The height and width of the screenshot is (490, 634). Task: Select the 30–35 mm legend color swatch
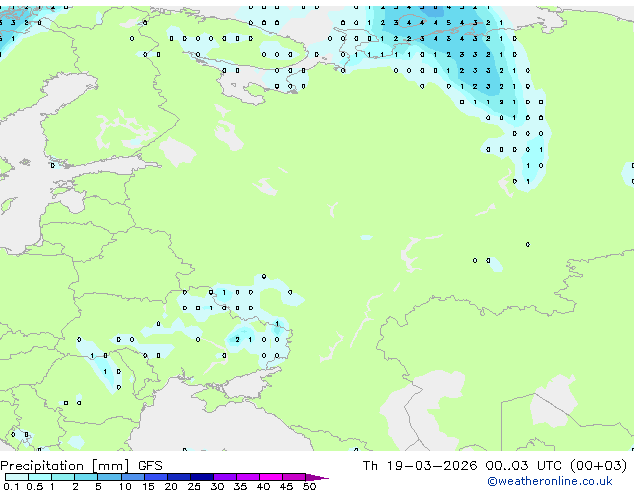click(225, 477)
